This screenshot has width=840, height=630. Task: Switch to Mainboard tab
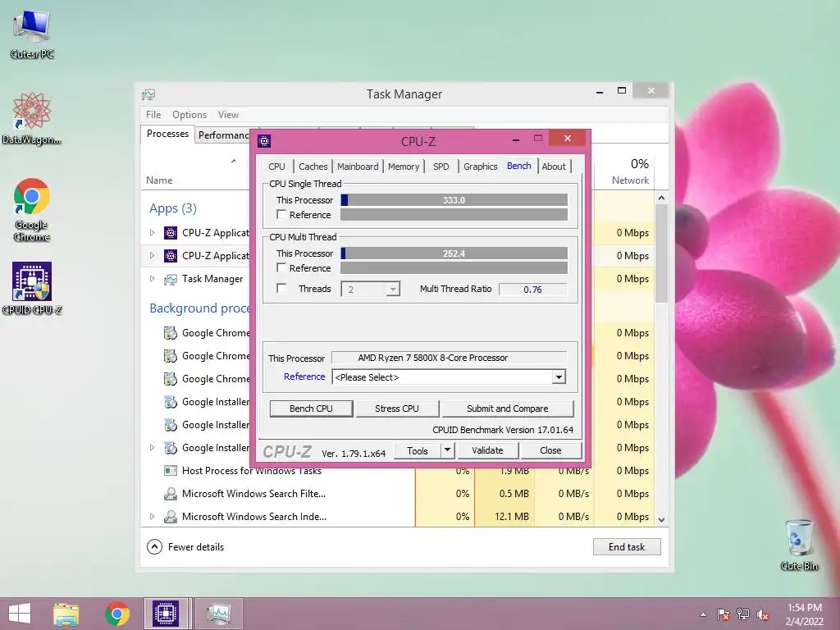pyautogui.click(x=358, y=167)
